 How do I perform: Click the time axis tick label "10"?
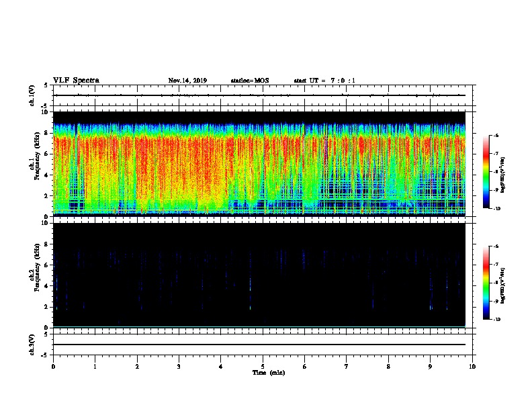pos(472,367)
